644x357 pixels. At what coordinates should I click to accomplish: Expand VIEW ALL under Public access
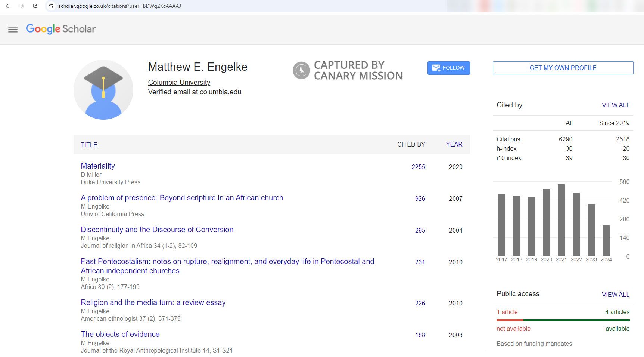[615, 295]
